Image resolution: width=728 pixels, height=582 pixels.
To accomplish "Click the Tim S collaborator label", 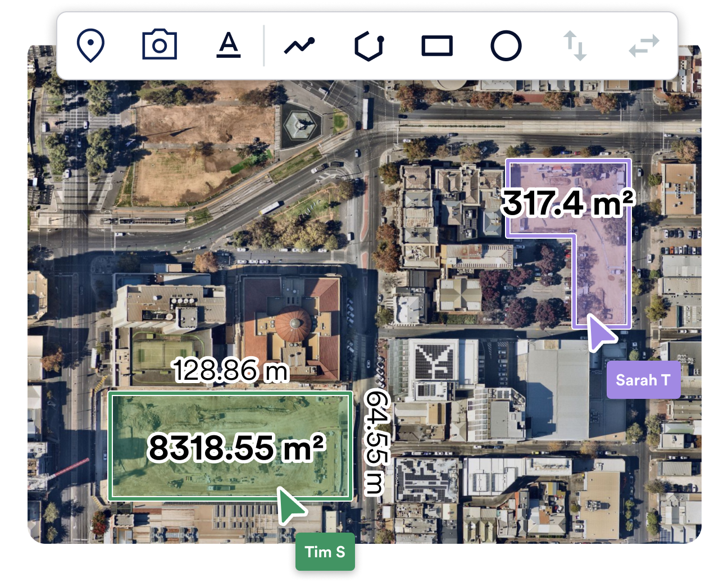I will [325, 552].
